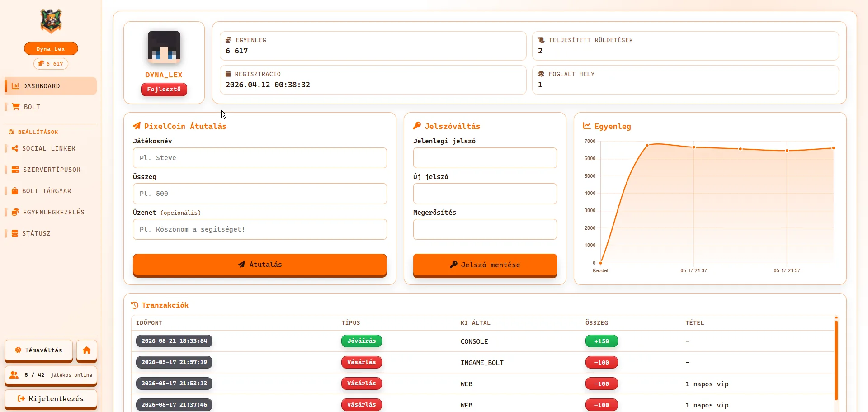Toggle theme with Témaváltás button
This screenshot has width=868, height=412.
point(38,350)
